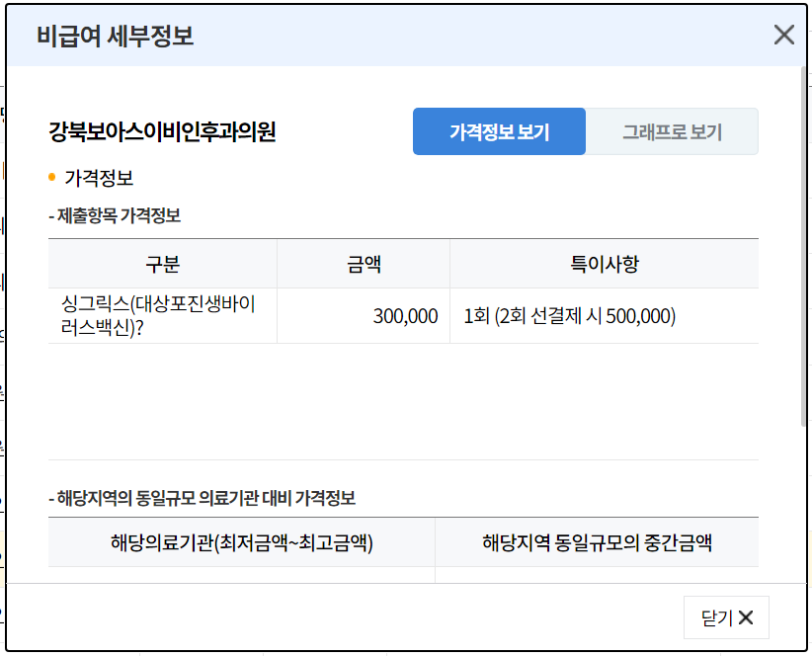This screenshot has width=812, height=656.
Task: Click the 닫기 button at the bottom
Action: 726,618
